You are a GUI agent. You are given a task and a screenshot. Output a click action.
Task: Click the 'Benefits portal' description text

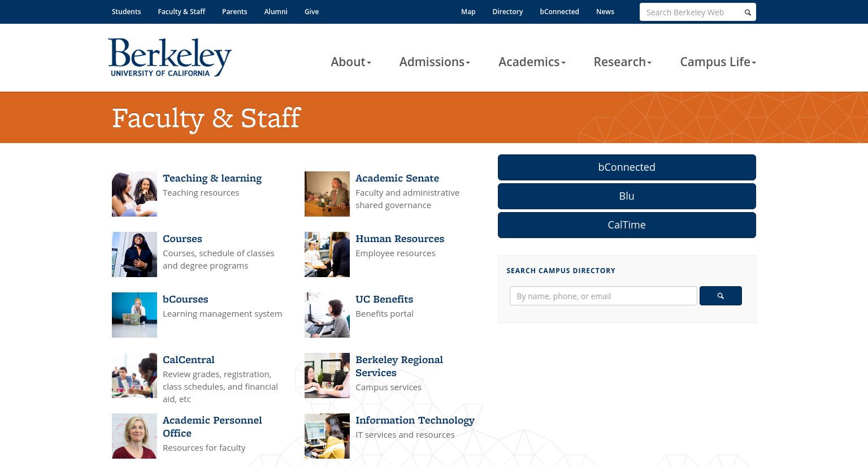(x=384, y=314)
